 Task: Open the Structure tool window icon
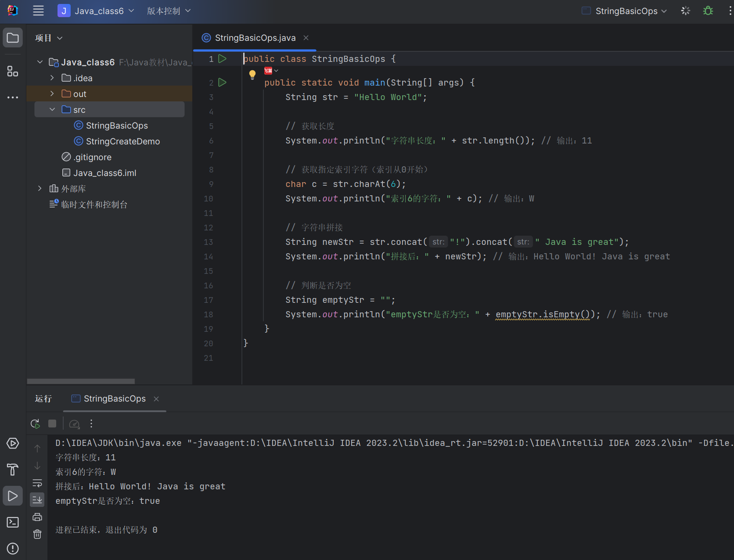pos(13,71)
